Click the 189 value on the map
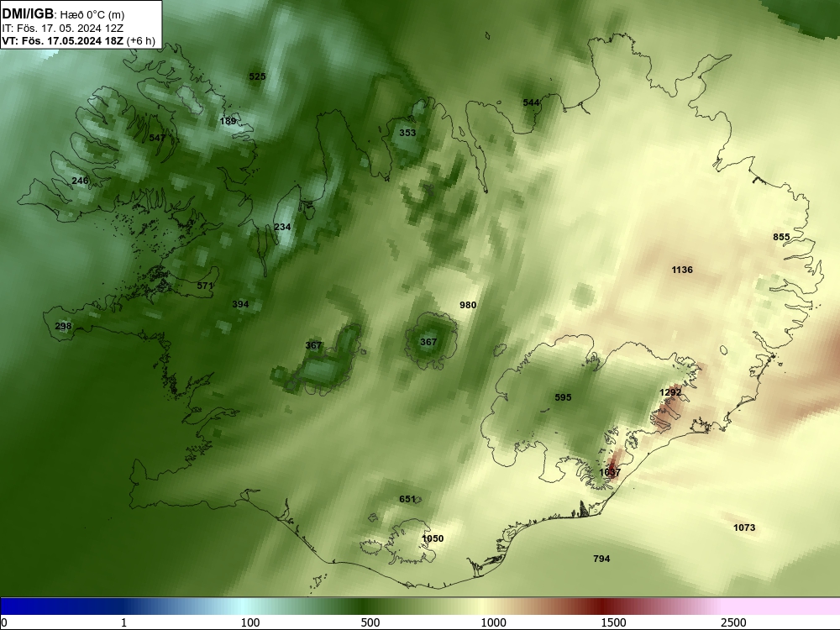Image resolution: width=840 pixels, height=630 pixels. (228, 121)
